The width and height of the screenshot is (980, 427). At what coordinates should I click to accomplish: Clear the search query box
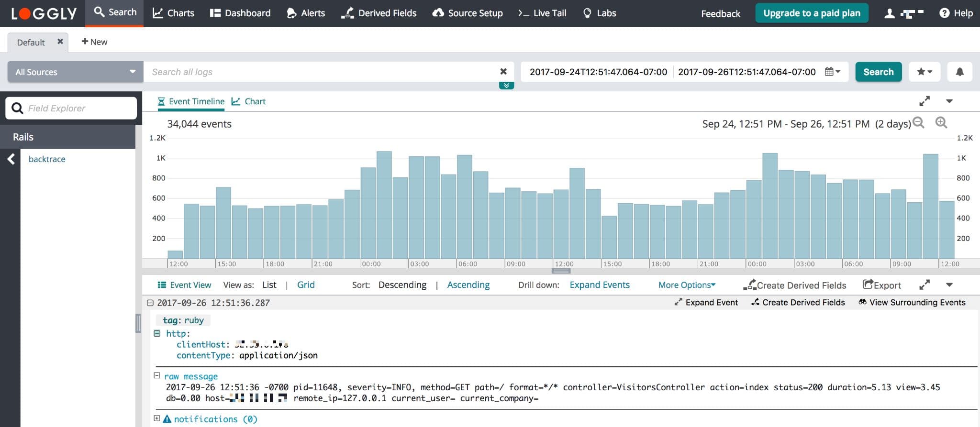tap(503, 72)
